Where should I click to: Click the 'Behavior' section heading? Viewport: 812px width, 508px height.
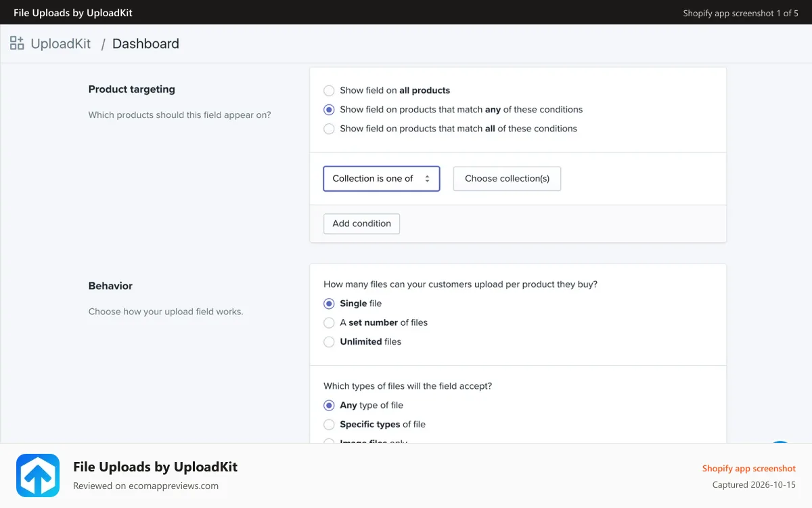110,286
